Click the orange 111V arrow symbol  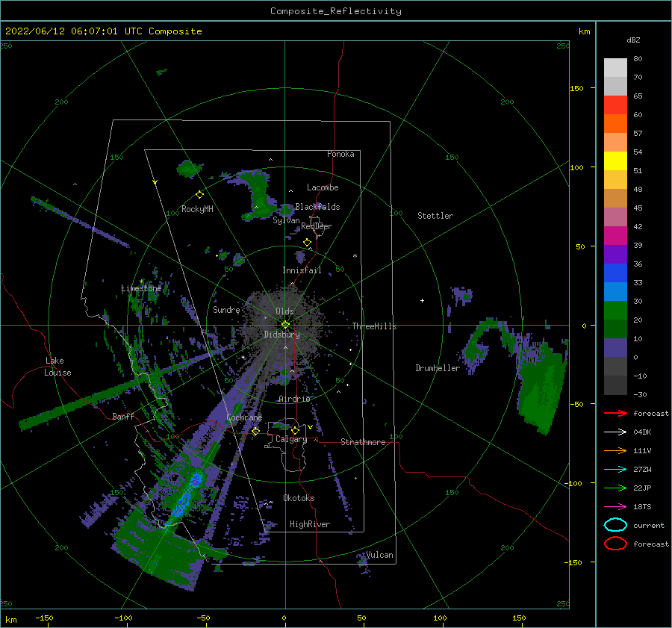[615, 450]
